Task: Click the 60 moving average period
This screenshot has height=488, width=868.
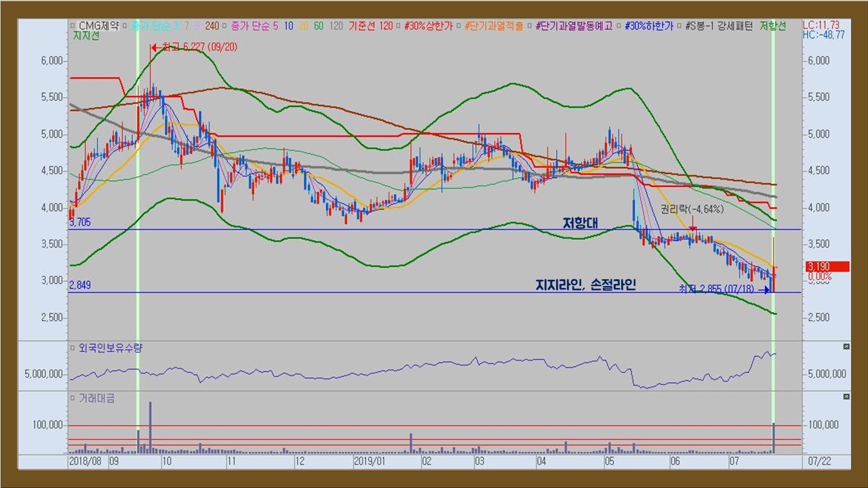Action: coord(318,26)
